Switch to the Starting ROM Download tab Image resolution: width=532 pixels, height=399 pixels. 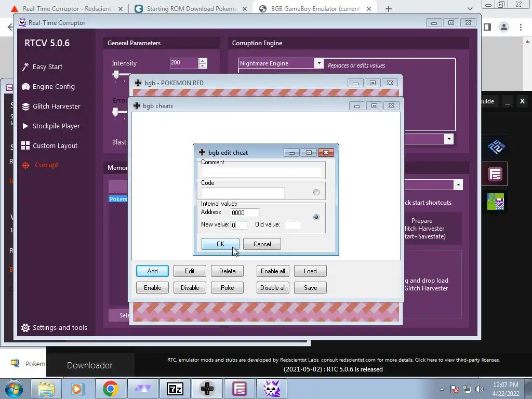point(191,9)
